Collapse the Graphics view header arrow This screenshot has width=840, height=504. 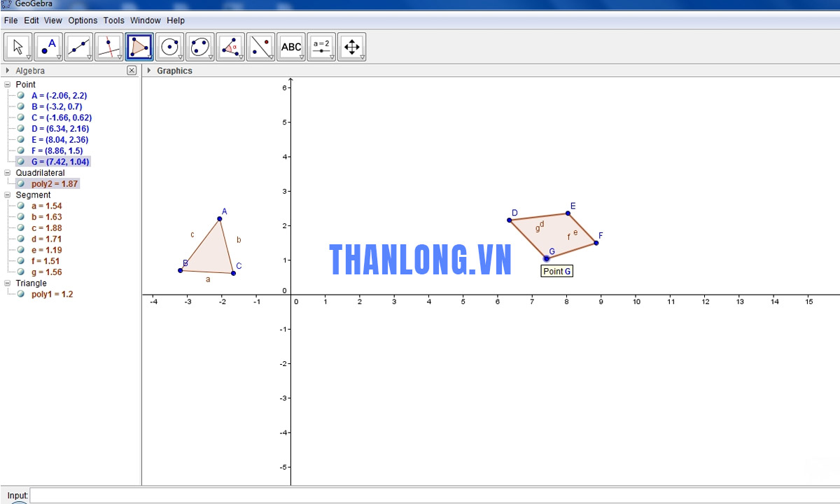[x=149, y=71]
